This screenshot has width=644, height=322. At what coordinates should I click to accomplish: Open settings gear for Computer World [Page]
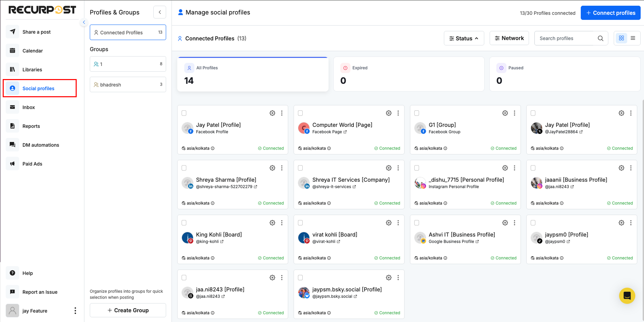(389, 113)
